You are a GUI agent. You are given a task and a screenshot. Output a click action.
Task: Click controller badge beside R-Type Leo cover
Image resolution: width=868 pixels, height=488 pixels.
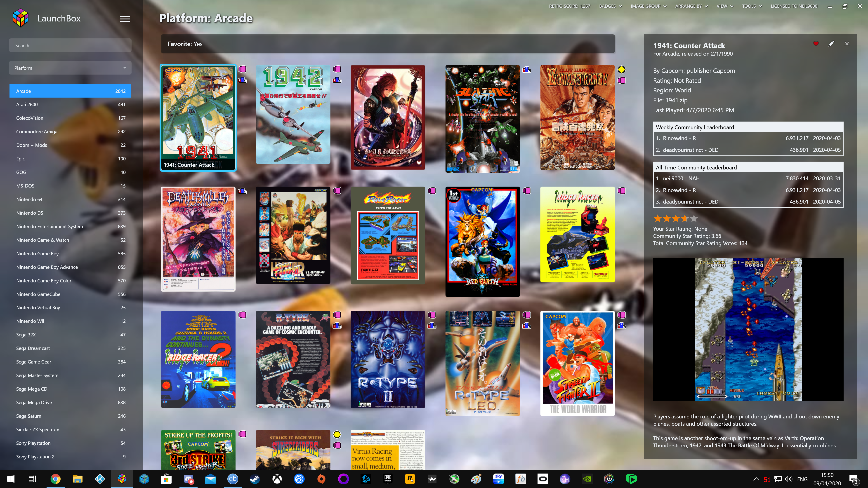pyautogui.click(x=527, y=326)
